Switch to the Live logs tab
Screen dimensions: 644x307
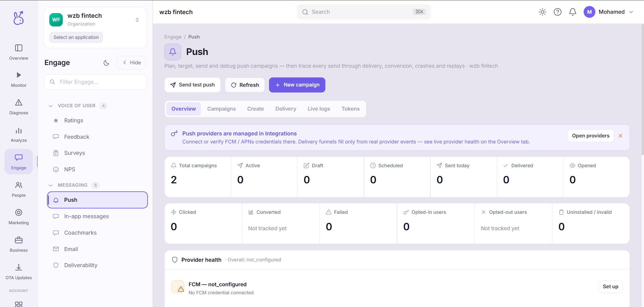click(x=319, y=109)
